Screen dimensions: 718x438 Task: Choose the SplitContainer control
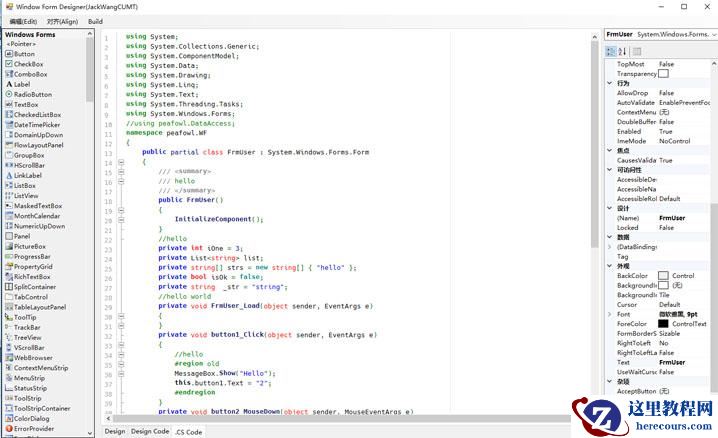pyautogui.click(x=30, y=287)
